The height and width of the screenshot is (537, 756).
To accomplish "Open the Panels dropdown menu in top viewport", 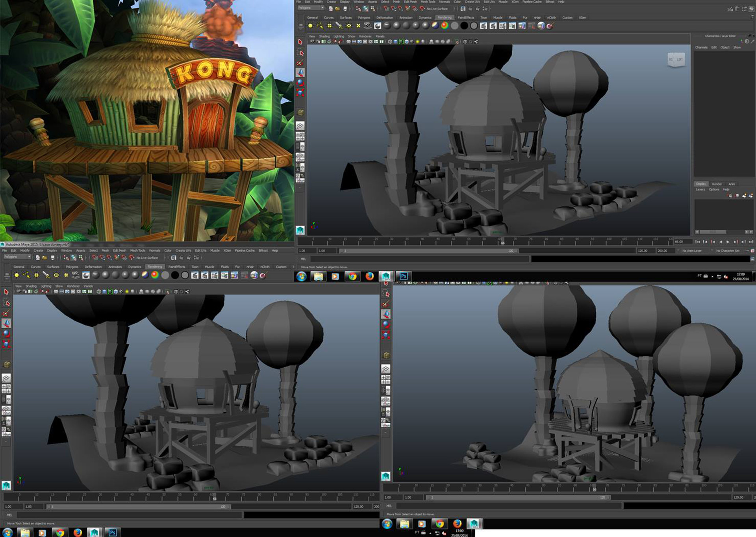I will (380, 36).
